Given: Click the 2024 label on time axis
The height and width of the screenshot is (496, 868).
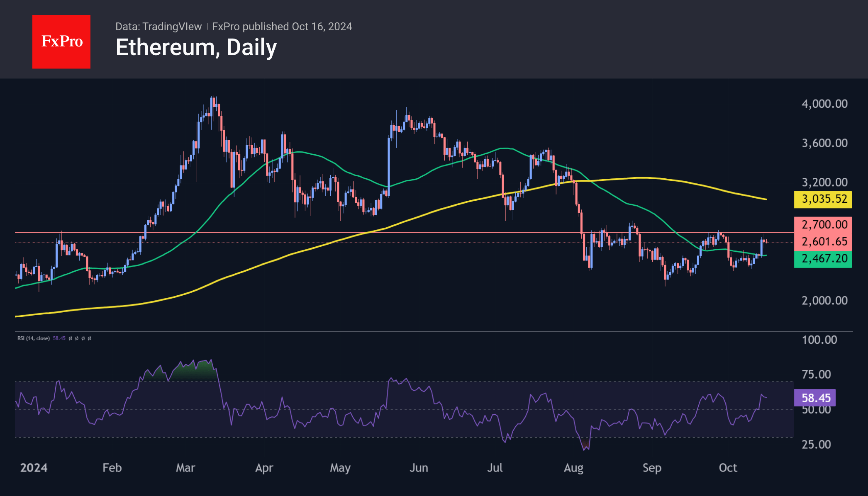Looking at the screenshot, I should pos(34,468).
